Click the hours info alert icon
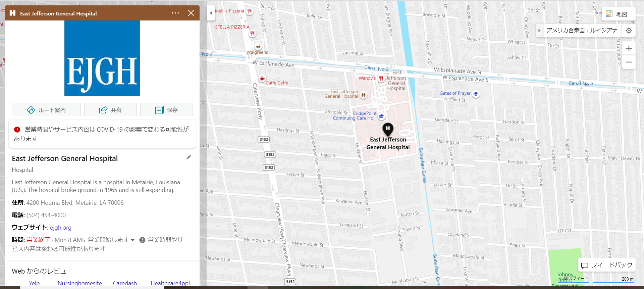The height and width of the screenshot is (289, 644). (x=142, y=240)
